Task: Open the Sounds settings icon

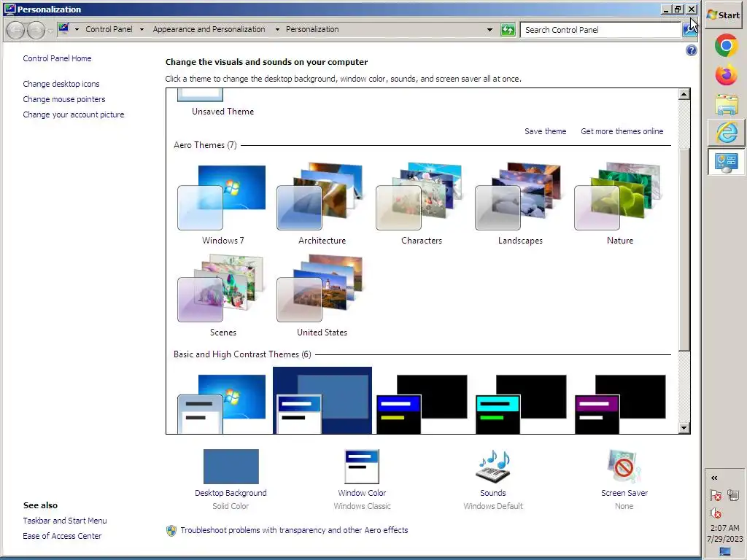Action: tap(493, 467)
